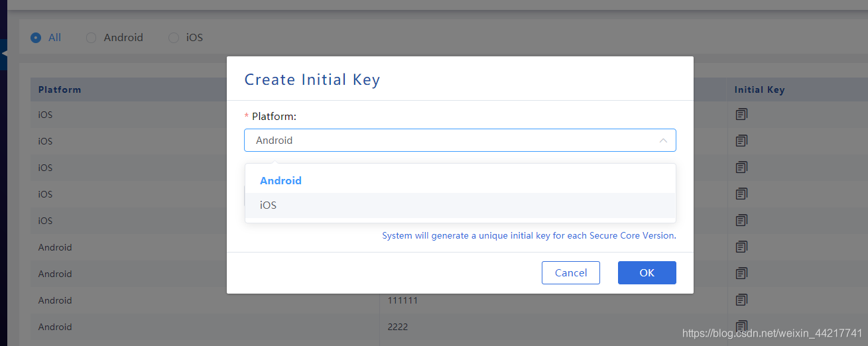868x346 pixels.
Task: Cancel the Create Initial Key dialog
Action: tap(571, 272)
